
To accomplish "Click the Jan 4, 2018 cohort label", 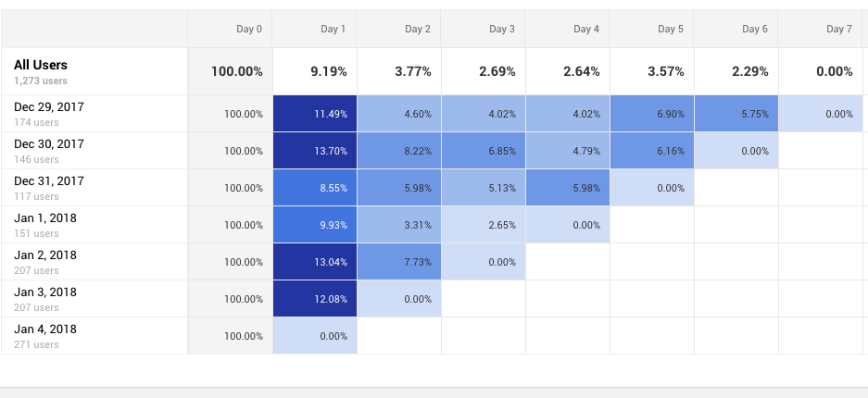I will [x=45, y=330].
